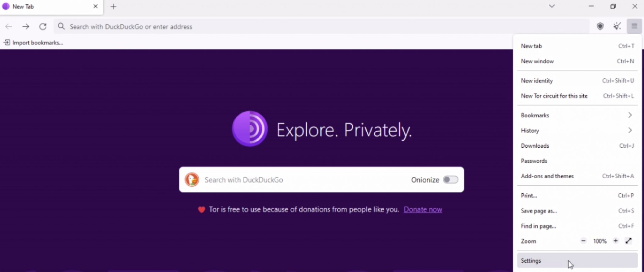Click the Donate now link
Image resolution: width=644 pixels, height=272 pixels.
point(423,210)
